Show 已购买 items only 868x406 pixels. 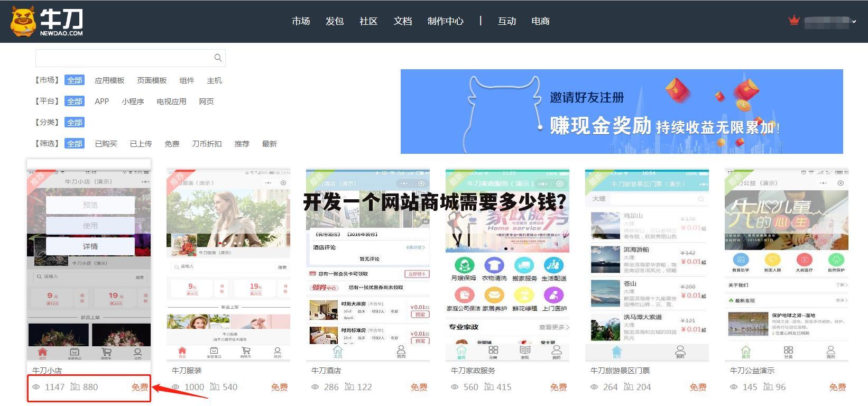[106, 144]
